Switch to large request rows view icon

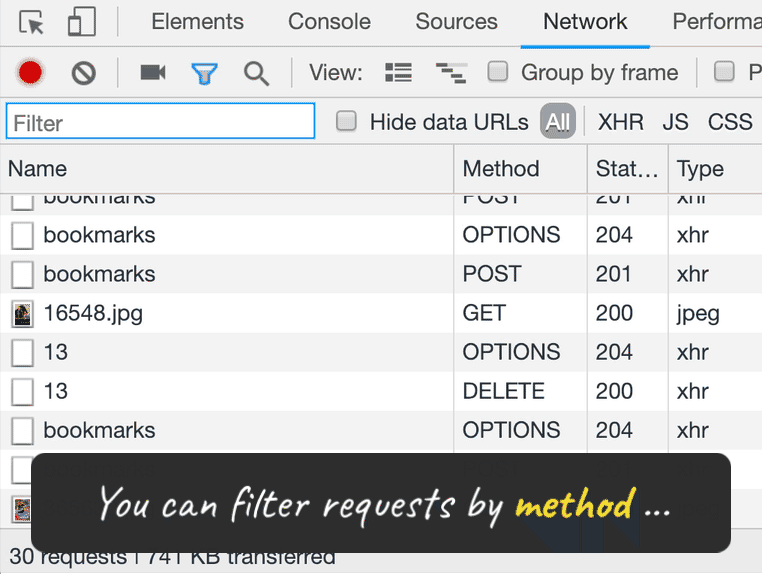(398, 72)
